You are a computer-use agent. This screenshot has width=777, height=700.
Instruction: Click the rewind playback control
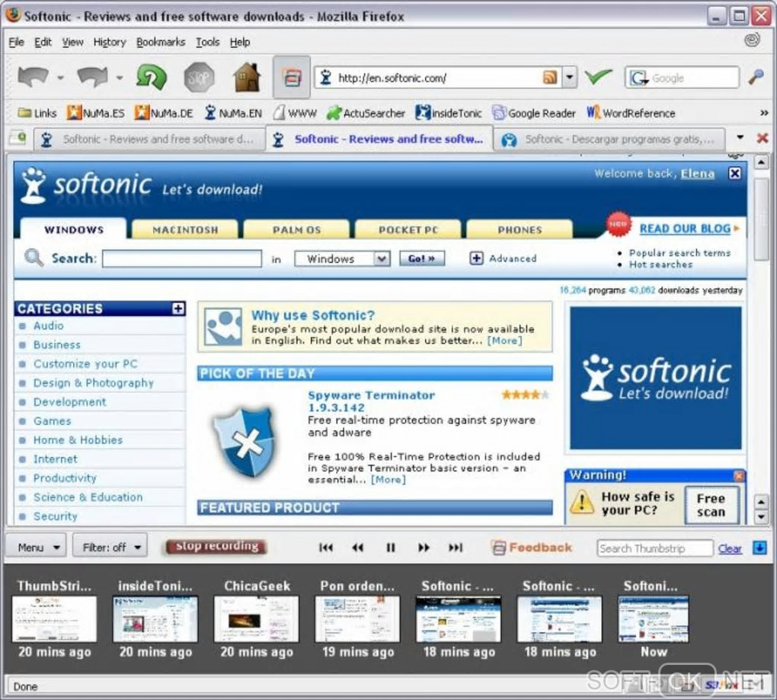coord(358,548)
